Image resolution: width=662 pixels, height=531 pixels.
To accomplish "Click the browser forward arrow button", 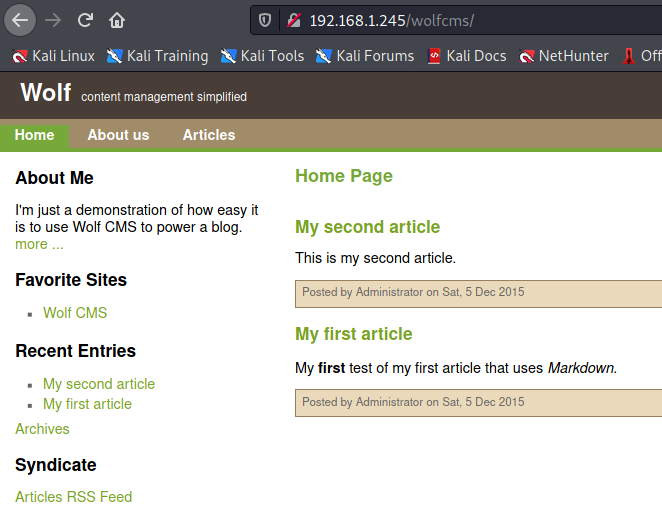I will click(x=54, y=20).
